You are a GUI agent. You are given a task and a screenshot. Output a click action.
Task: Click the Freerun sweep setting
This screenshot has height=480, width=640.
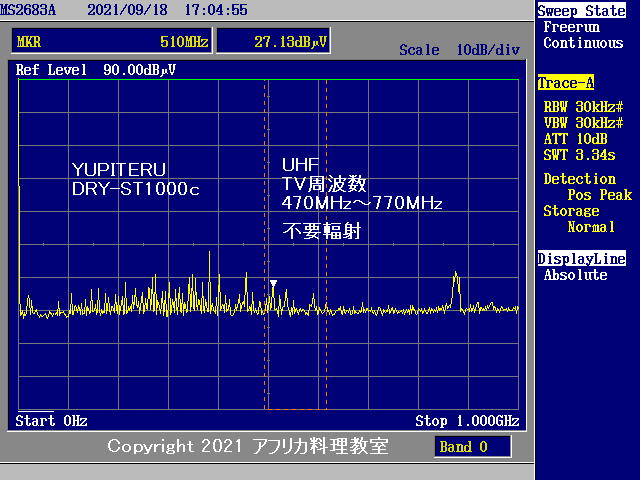pyautogui.click(x=571, y=27)
